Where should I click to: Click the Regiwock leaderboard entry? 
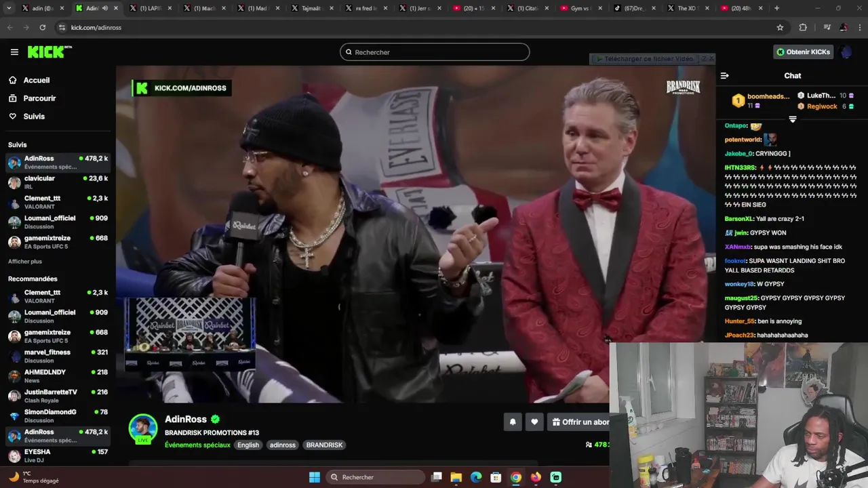coord(825,106)
